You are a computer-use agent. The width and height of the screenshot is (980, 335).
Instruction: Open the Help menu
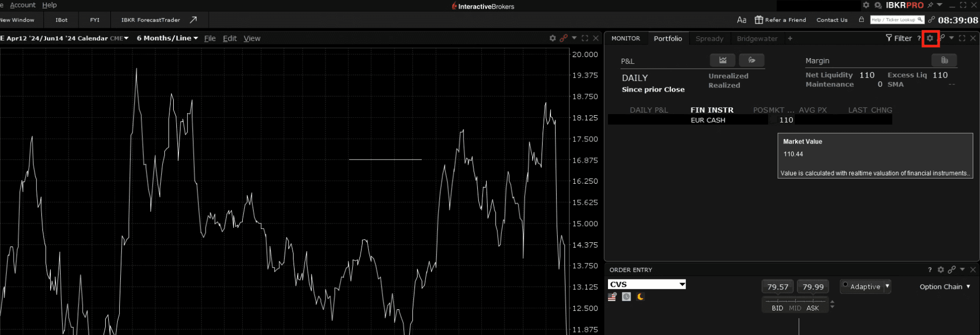click(49, 5)
